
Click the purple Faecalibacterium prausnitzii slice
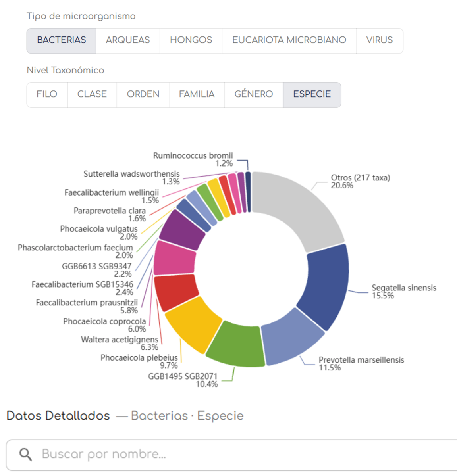(x=183, y=230)
